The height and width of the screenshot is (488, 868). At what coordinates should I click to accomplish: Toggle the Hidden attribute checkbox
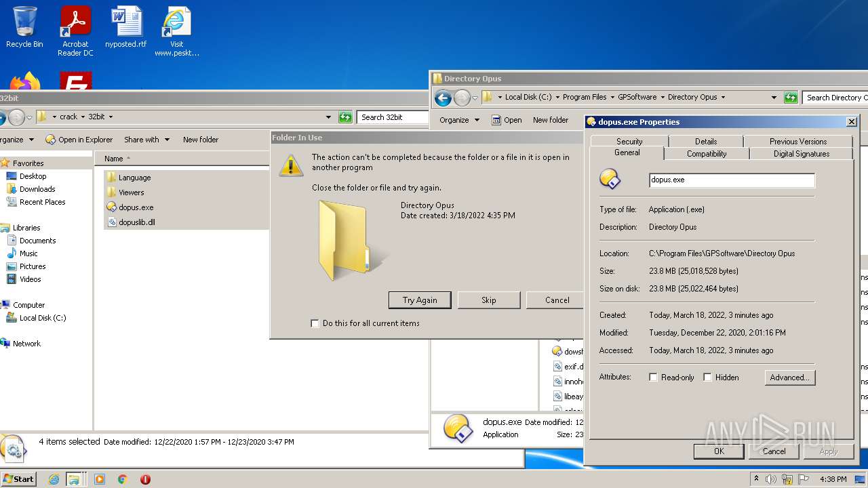(707, 378)
